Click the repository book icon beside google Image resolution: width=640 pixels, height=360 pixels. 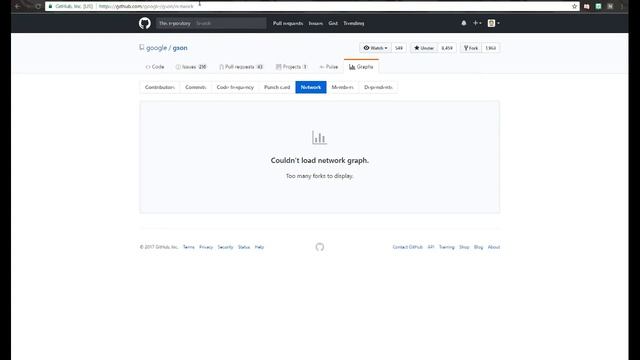coord(142,48)
